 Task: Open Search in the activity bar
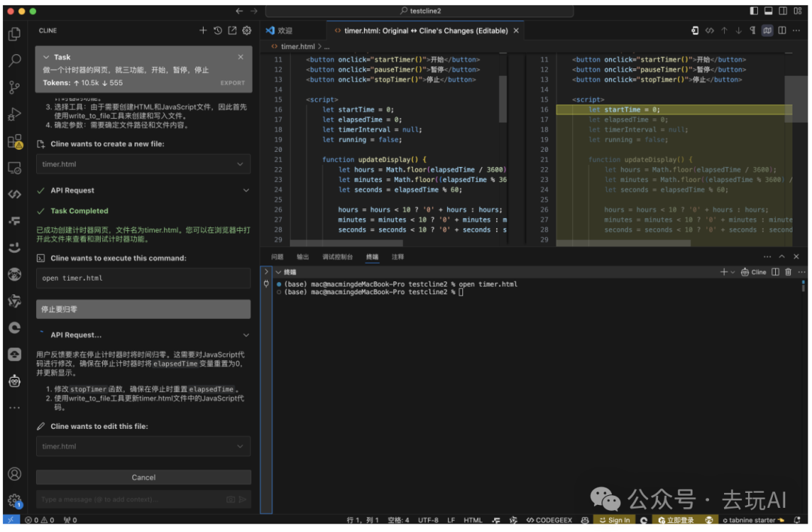(14, 61)
